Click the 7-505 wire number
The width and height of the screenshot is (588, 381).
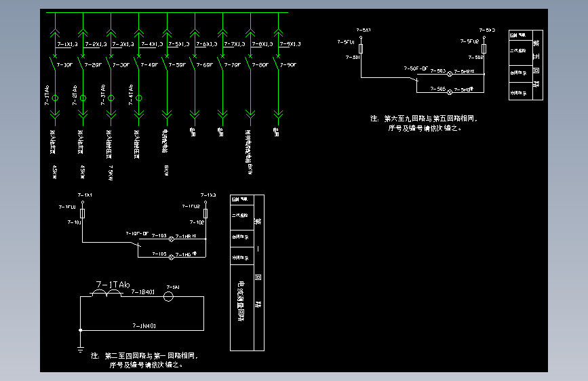(437, 89)
